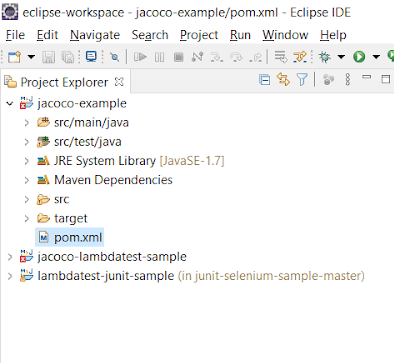394x363 pixels.
Task: Click the Collapse All icon in Project Explorer
Action: [265, 80]
